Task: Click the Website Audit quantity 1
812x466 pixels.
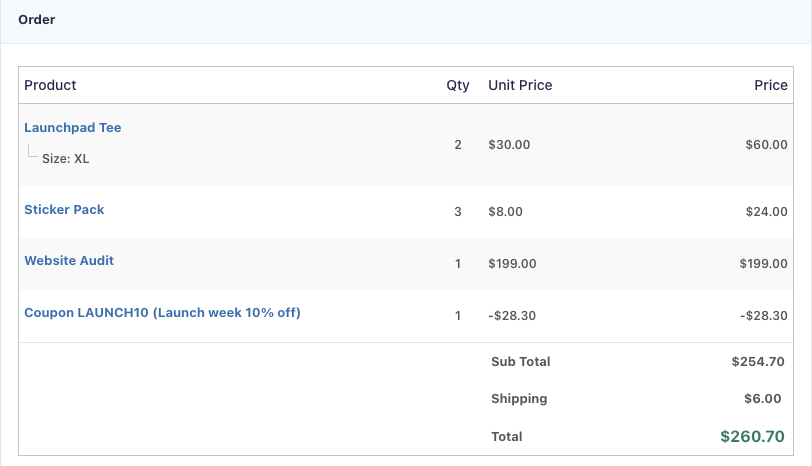Action: pos(458,264)
